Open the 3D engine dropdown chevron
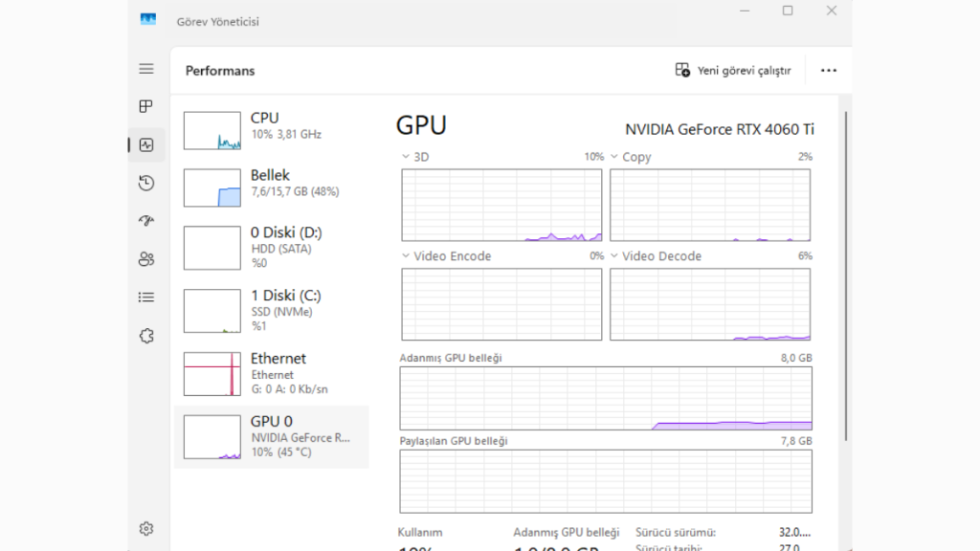The image size is (980, 551). click(406, 157)
